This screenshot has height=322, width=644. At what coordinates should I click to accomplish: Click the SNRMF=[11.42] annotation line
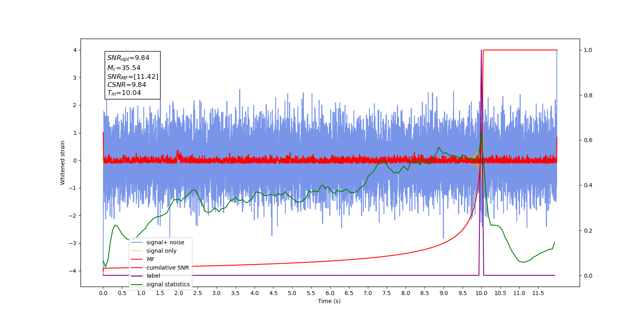(133, 76)
